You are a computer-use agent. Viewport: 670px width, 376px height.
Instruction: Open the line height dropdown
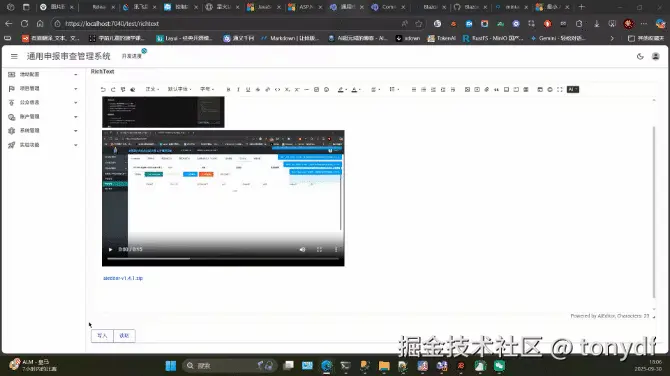(x=394, y=89)
